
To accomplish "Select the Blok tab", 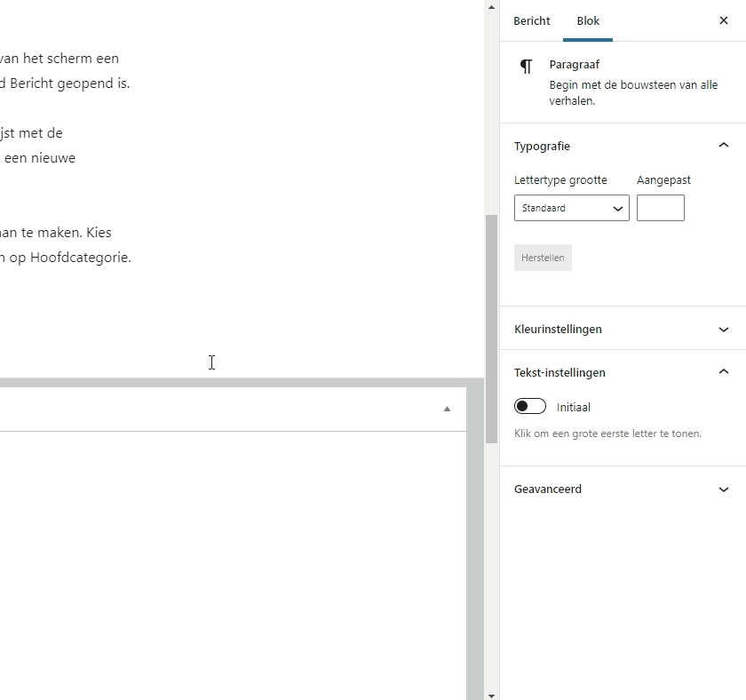I will (588, 21).
